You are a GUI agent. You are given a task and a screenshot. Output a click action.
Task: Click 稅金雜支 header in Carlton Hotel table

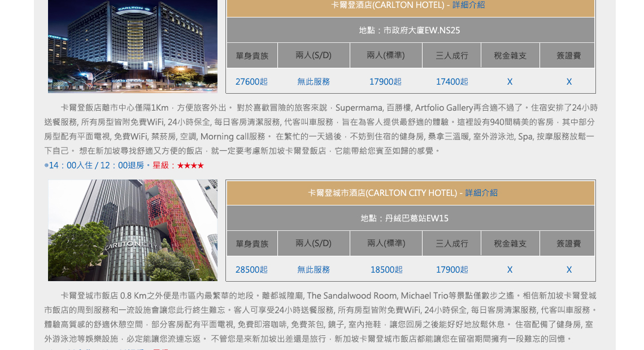[510, 55]
